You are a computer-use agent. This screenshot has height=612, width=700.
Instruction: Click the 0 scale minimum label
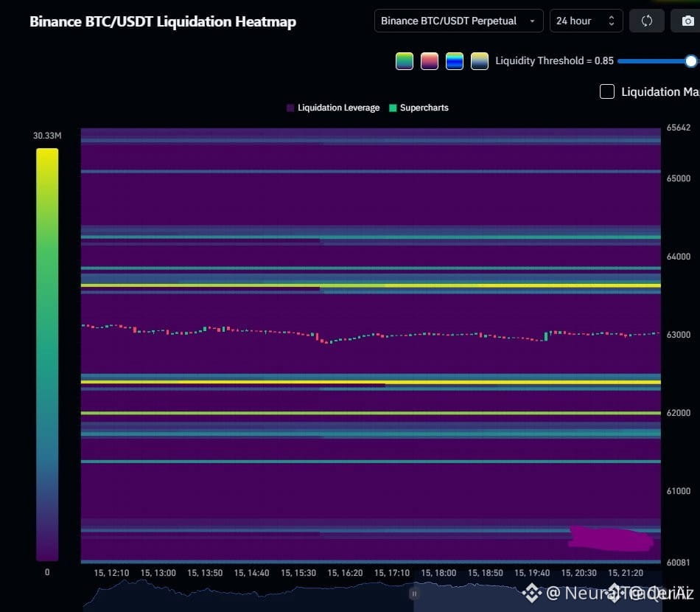coord(47,572)
